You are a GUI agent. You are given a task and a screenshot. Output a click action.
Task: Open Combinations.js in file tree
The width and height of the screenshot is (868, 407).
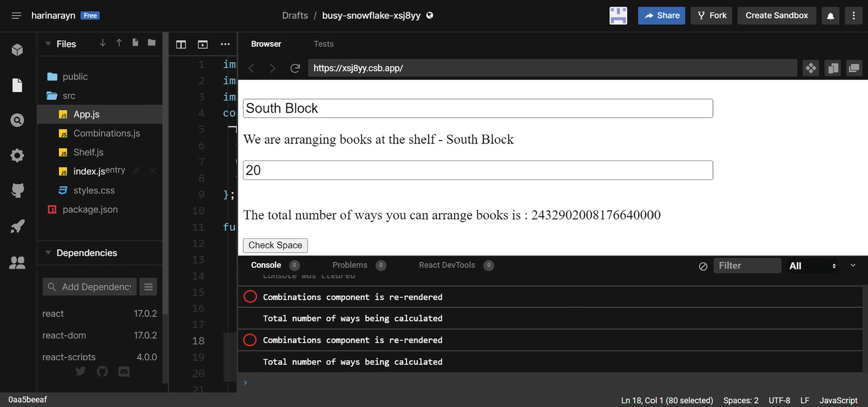[107, 133]
